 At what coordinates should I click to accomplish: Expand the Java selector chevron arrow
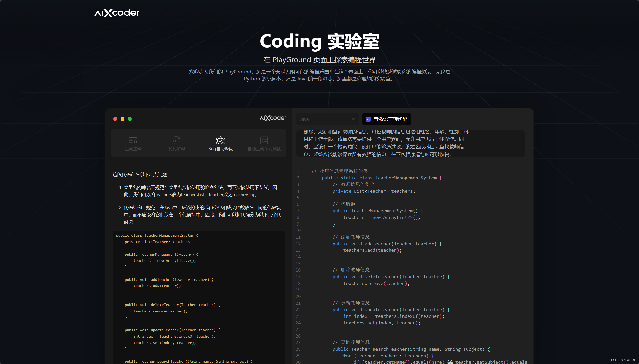pyautogui.click(x=353, y=119)
